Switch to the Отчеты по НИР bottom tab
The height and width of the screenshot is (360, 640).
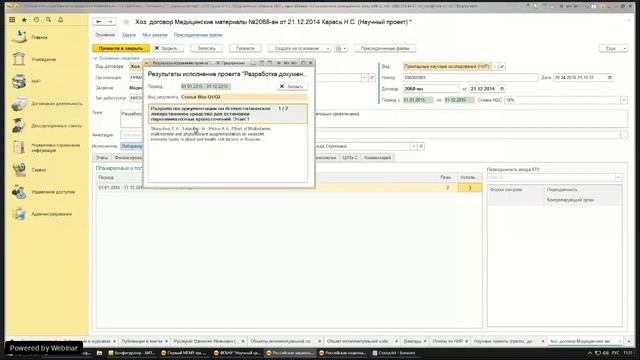pyautogui.click(x=450, y=341)
